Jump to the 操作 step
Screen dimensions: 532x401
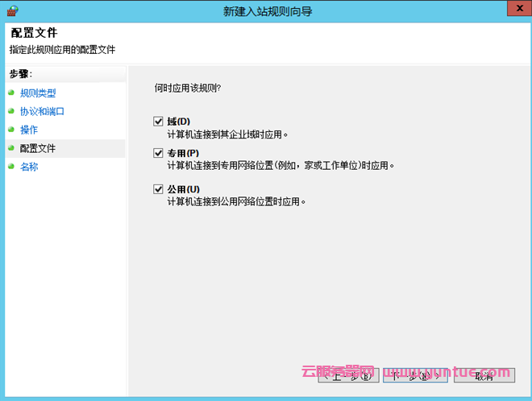click(x=29, y=130)
